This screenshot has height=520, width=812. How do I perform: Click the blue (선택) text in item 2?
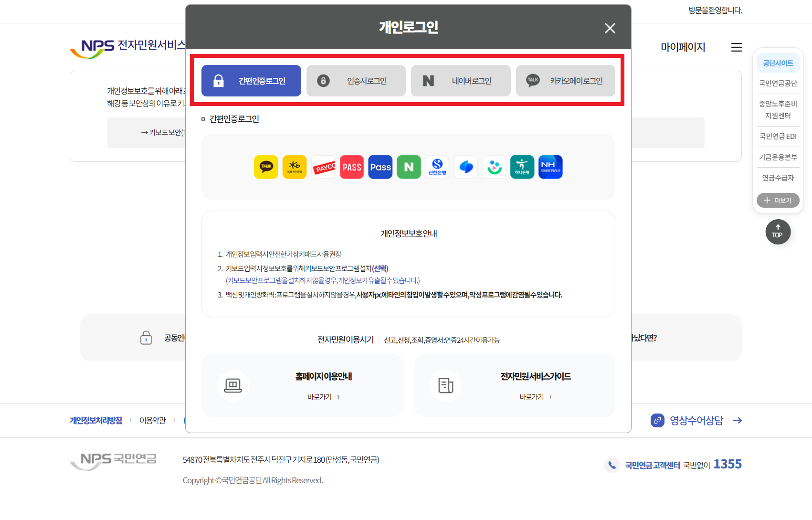(380, 268)
